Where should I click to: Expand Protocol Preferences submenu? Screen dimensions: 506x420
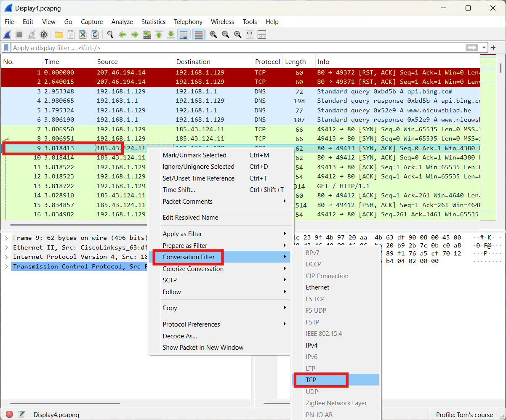click(x=219, y=324)
